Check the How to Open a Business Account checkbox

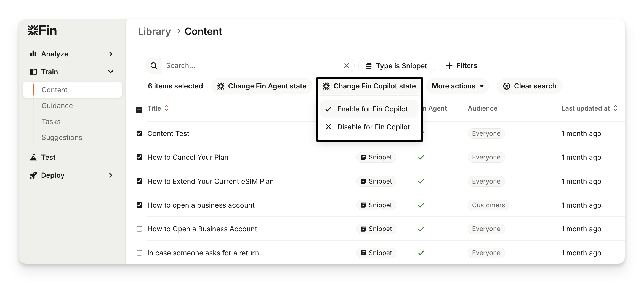(139, 229)
